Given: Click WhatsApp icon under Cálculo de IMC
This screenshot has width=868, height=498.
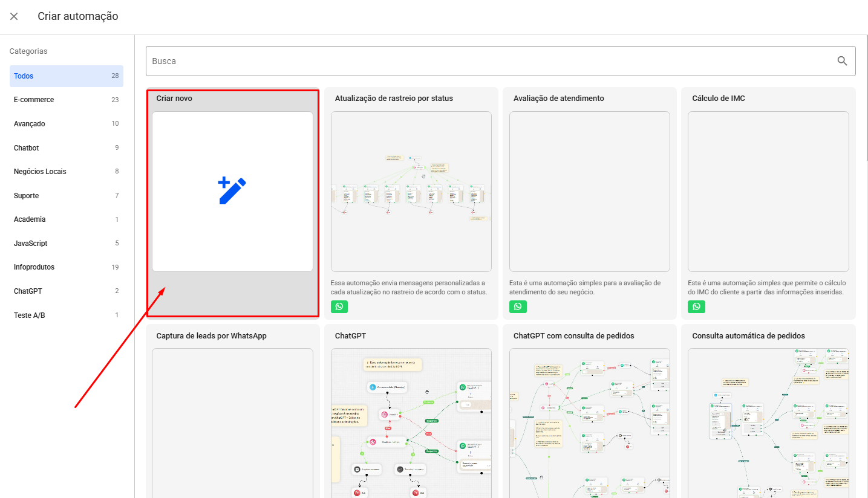Looking at the screenshot, I should click(x=696, y=306).
